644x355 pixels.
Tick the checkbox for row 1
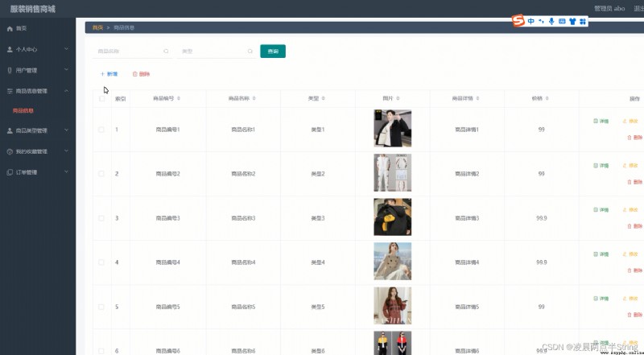(x=101, y=130)
